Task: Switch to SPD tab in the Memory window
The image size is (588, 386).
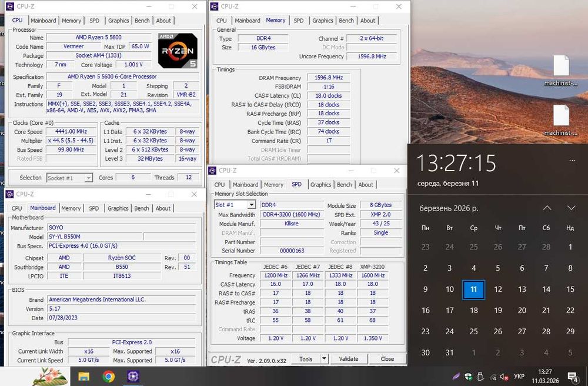Action: (x=299, y=21)
